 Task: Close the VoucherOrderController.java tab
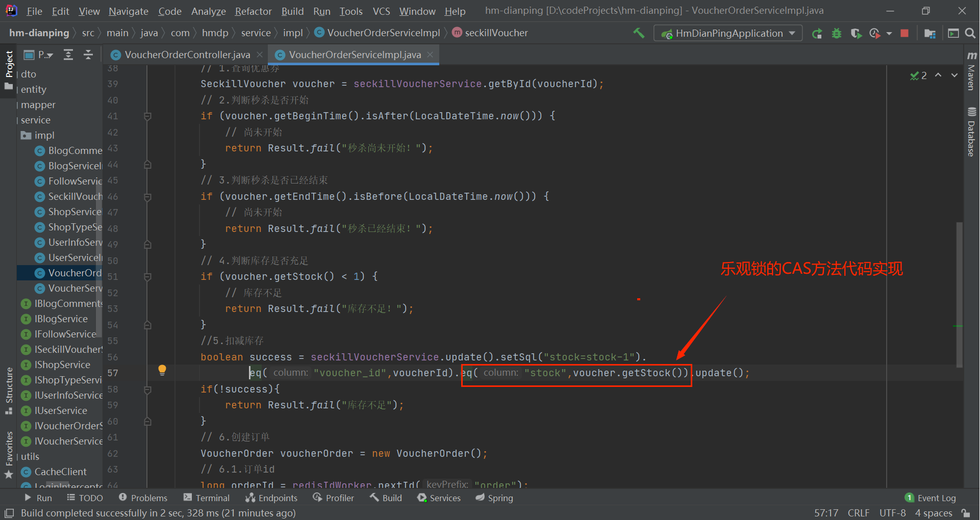click(260, 55)
